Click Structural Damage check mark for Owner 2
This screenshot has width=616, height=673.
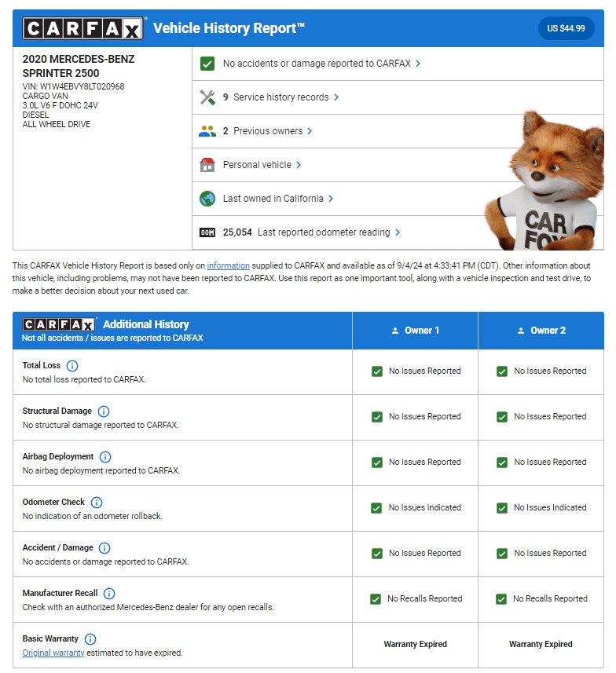pyautogui.click(x=502, y=417)
